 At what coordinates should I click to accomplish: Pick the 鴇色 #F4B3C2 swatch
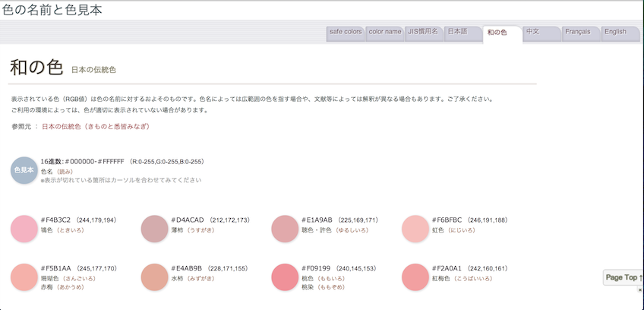tap(24, 229)
